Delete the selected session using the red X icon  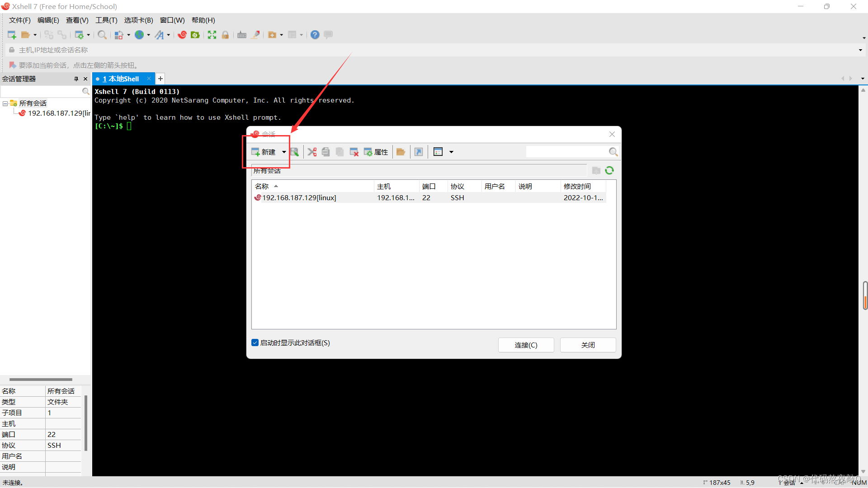point(354,152)
